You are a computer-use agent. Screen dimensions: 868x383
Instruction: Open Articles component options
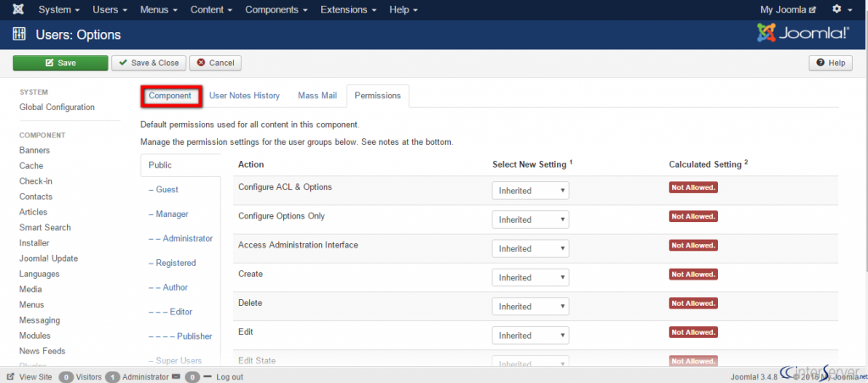pyautogui.click(x=33, y=212)
